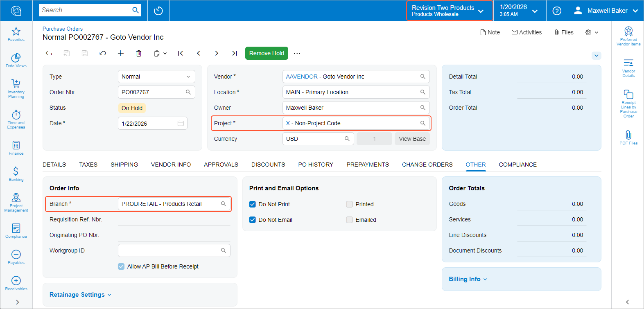Open Compliance workspace in sidebar

16,231
